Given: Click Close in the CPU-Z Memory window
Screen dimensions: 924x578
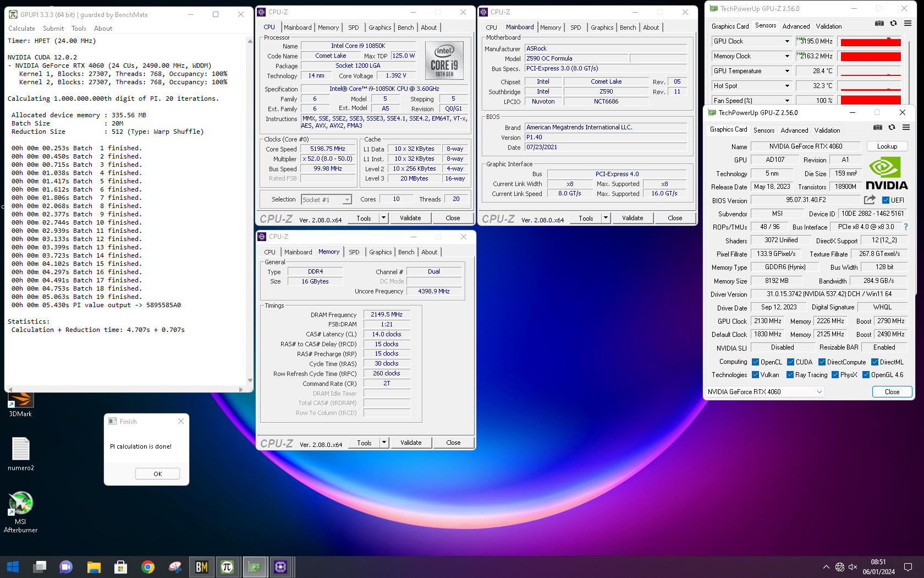Looking at the screenshot, I should click(x=453, y=443).
